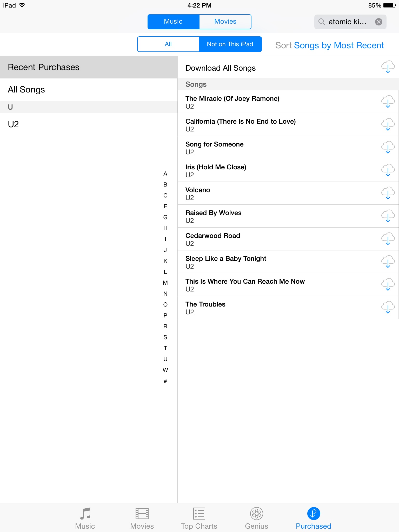
Task: Tap the search field with atomic text
Action: tap(347, 22)
